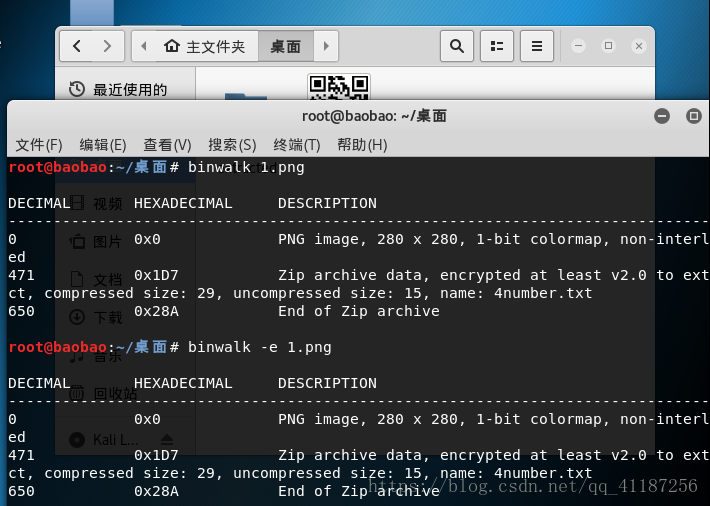Maximize the file manager window

609,46
